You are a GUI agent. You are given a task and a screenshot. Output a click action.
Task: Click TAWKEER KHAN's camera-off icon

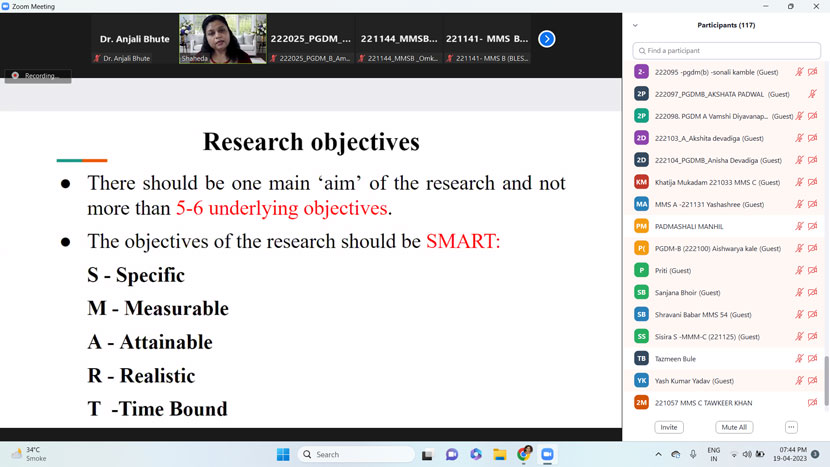pos(813,403)
